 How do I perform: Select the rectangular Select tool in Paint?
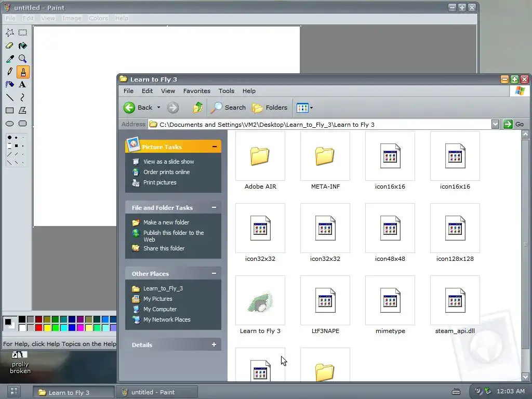pos(23,33)
